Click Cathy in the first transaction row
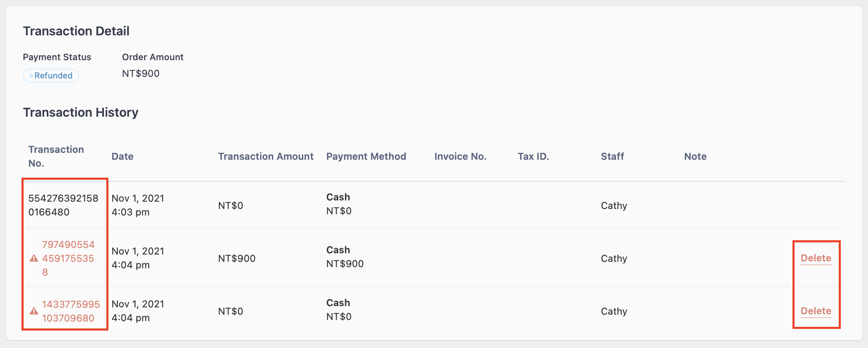The image size is (868, 348). [x=614, y=206]
